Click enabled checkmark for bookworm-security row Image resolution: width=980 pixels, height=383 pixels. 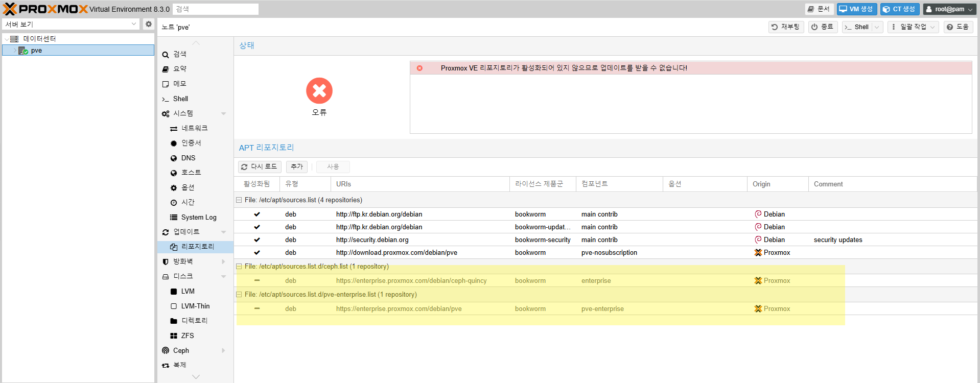257,240
